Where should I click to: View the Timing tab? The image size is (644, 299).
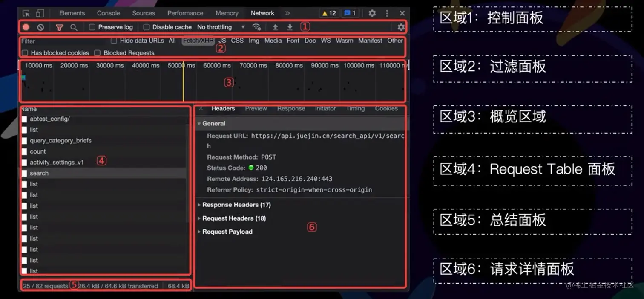(356, 108)
